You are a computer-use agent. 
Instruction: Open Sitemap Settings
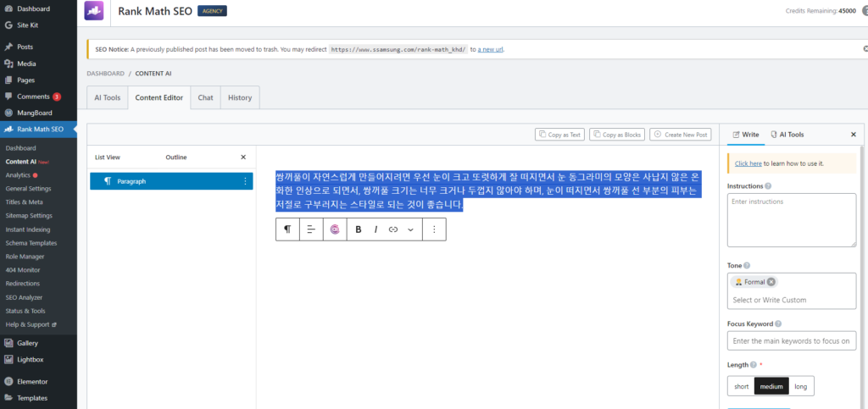tap(29, 216)
